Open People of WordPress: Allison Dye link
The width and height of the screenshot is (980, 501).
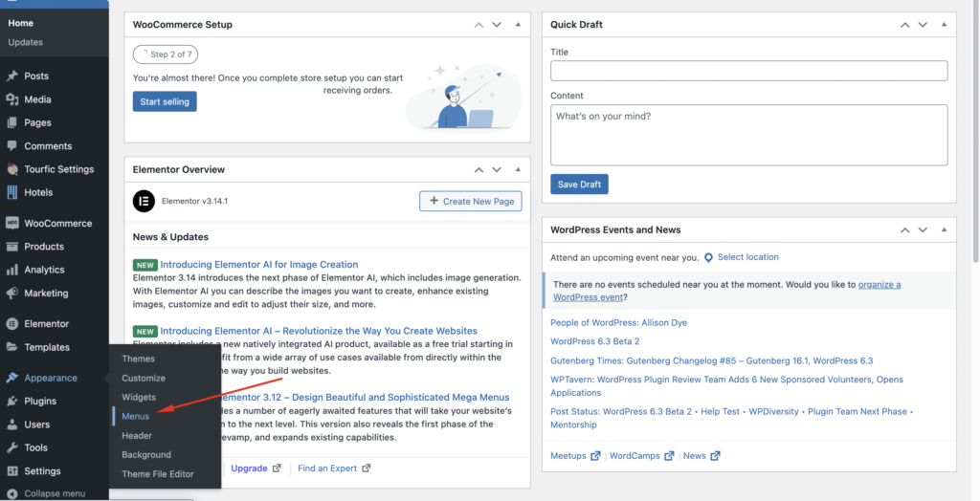pos(619,323)
